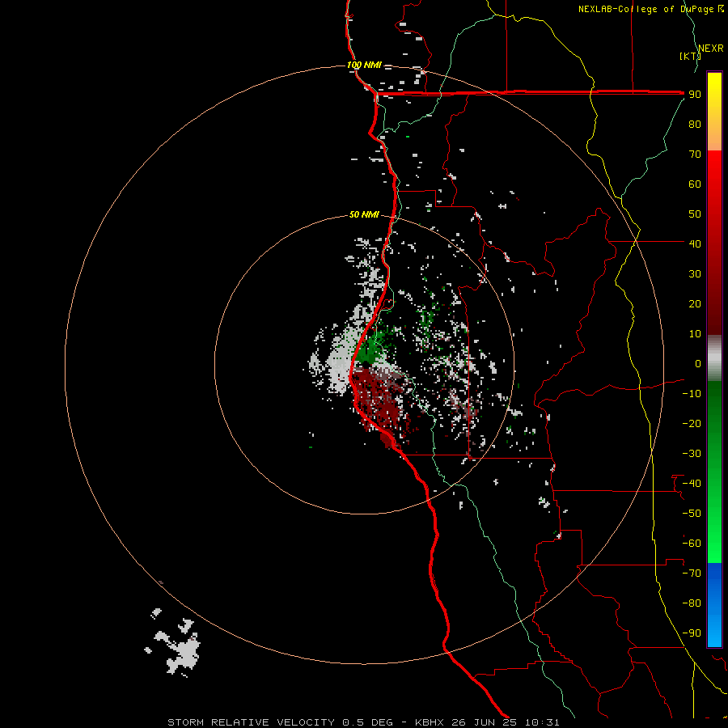The image size is (728, 728).
Task: Click the -30 scale value
Action: [692, 454]
